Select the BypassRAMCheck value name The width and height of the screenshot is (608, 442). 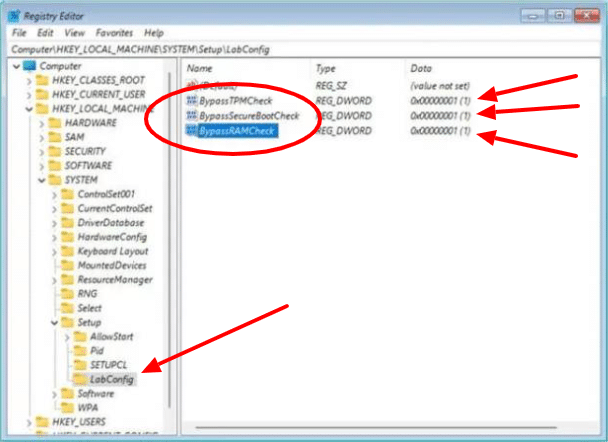(x=237, y=131)
